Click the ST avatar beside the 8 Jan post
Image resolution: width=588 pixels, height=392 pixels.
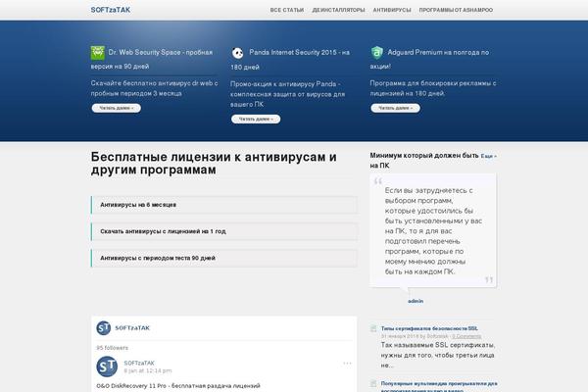coord(107,367)
